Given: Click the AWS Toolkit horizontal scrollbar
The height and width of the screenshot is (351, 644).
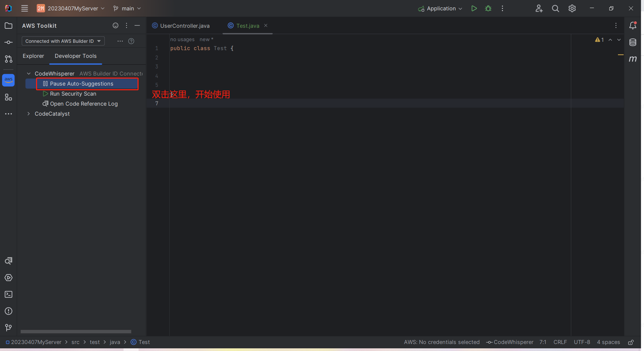Looking at the screenshot, I should tap(76, 332).
